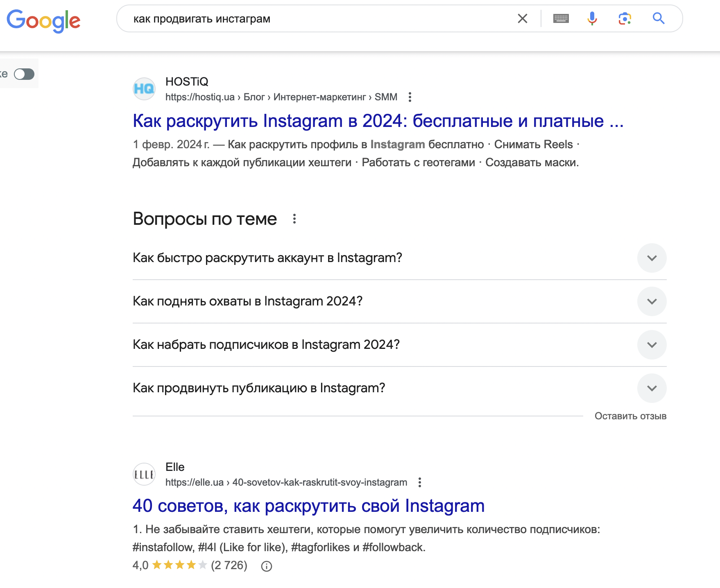Expand 'Как продвинуть публикацию в Instagram?'
The image size is (720, 588).
(652, 388)
